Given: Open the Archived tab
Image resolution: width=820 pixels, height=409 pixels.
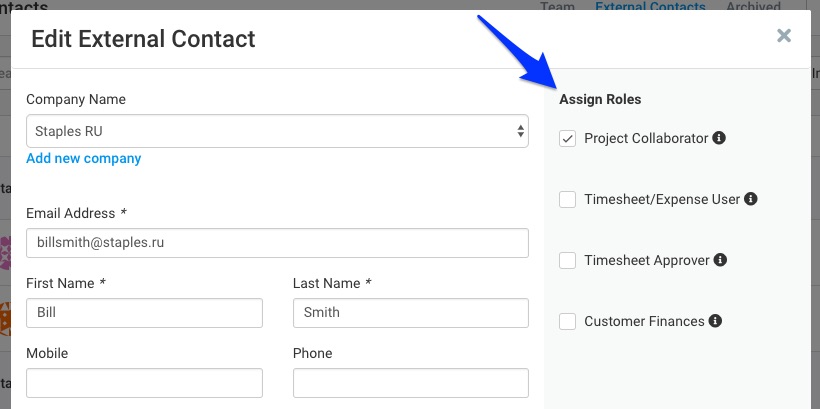Looking at the screenshot, I should tap(754, 6).
